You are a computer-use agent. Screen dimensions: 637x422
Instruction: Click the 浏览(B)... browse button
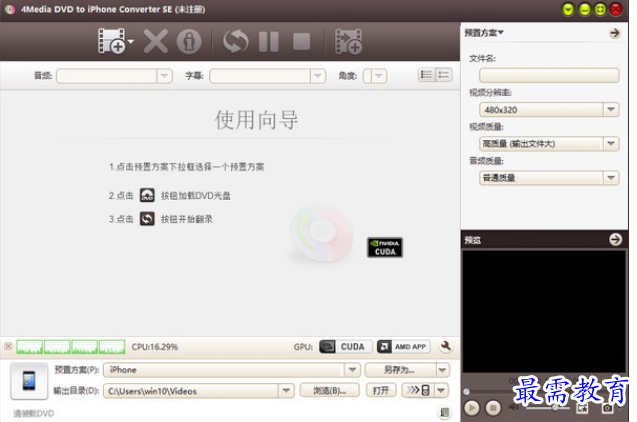click(x=329, y=391)
